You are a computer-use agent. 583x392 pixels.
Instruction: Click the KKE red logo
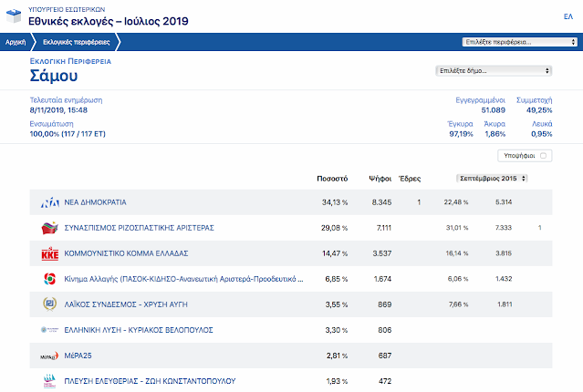click(x=50, y=253)
